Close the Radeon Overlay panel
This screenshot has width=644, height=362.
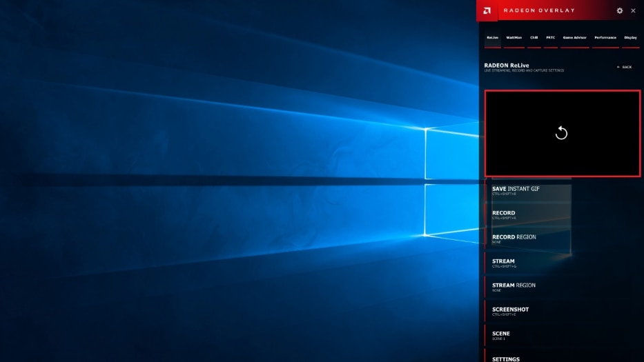[633, 10]
